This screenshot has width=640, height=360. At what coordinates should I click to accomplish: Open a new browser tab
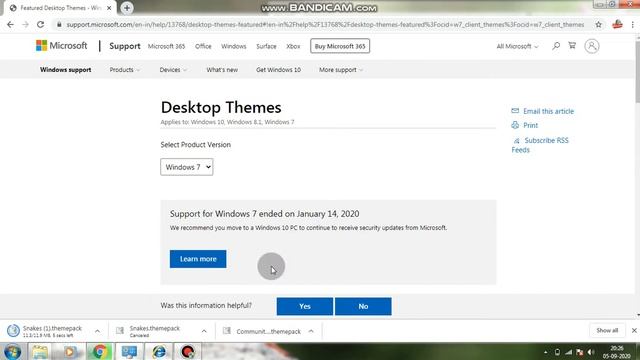coord(127,8)
